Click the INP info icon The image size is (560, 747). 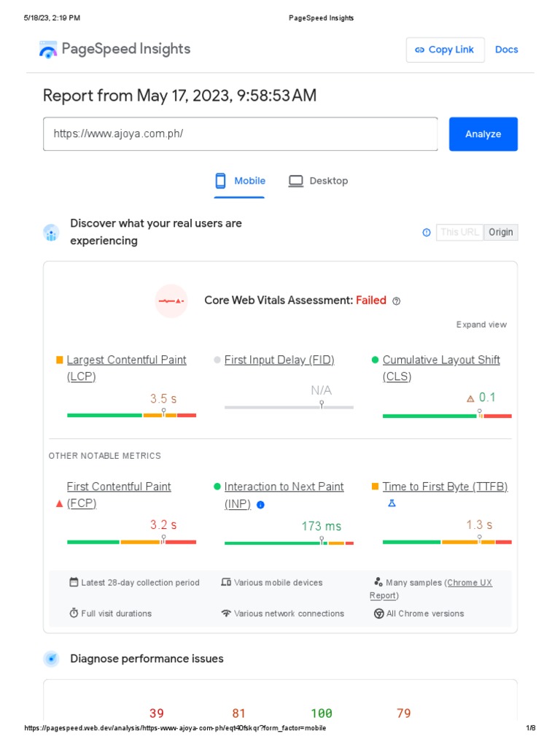coord(260,504)
